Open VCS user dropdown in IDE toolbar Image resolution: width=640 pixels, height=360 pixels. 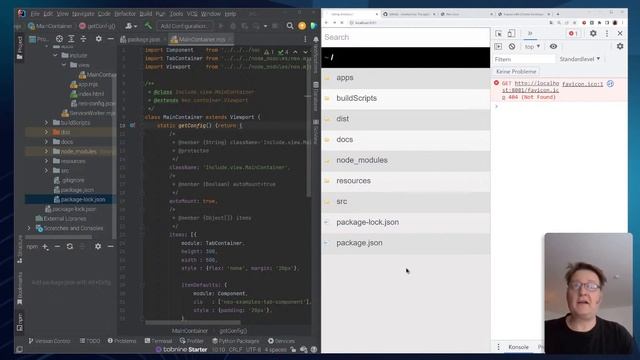[131, 26]
